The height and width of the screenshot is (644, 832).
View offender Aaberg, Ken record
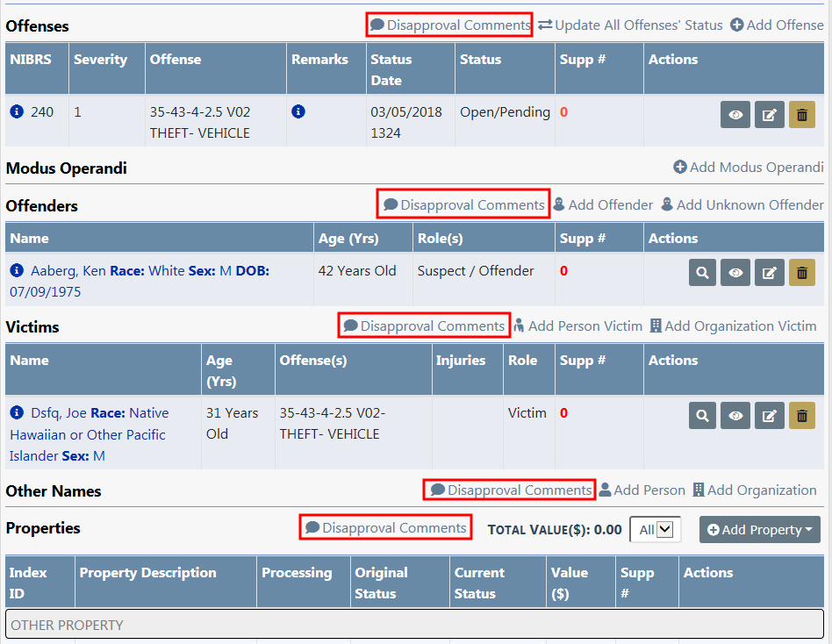click(735, 274)
